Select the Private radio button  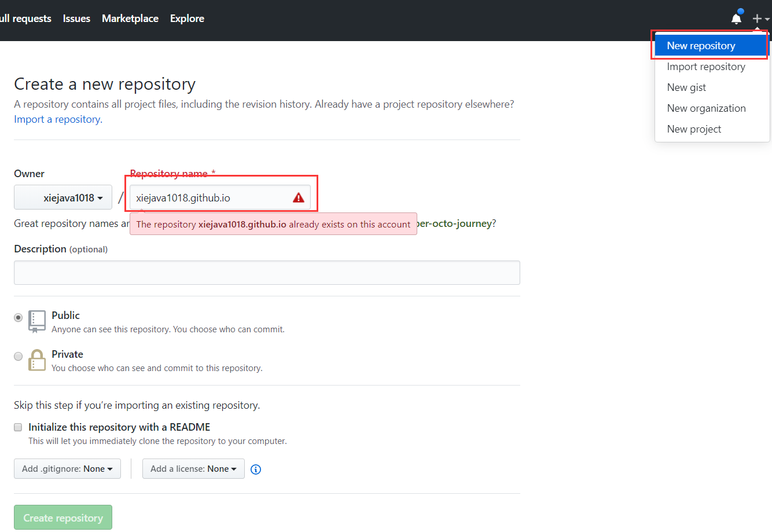19,356
